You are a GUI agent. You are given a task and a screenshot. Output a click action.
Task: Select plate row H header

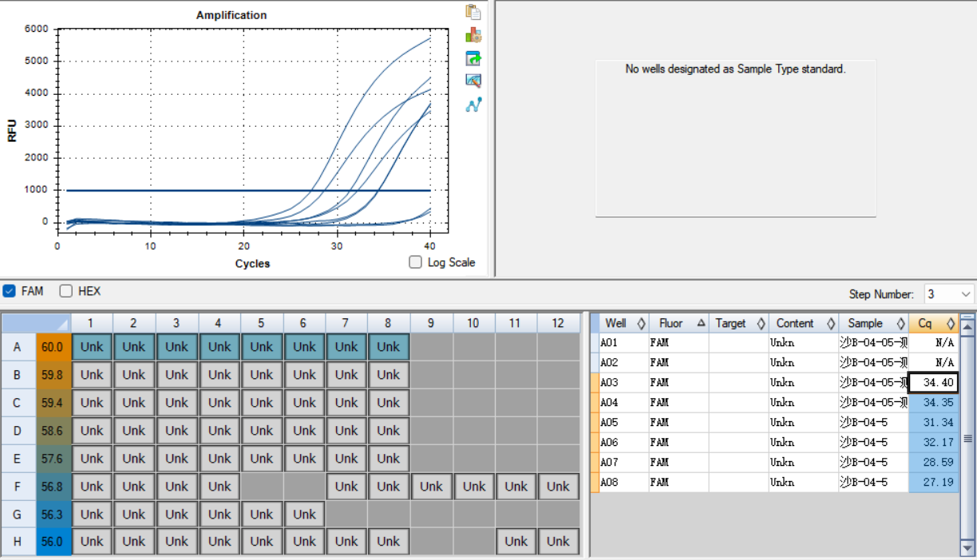18,542
